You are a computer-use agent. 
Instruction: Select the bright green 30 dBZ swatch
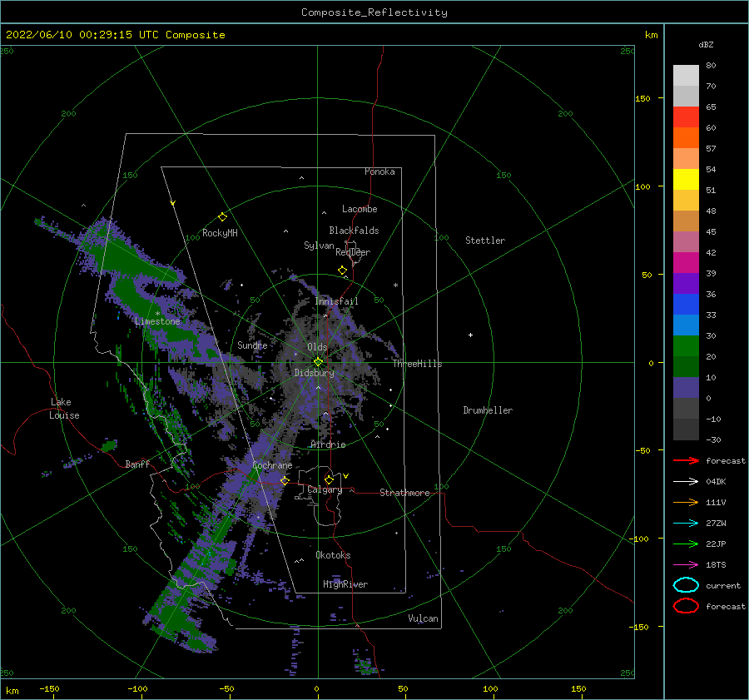686,345
